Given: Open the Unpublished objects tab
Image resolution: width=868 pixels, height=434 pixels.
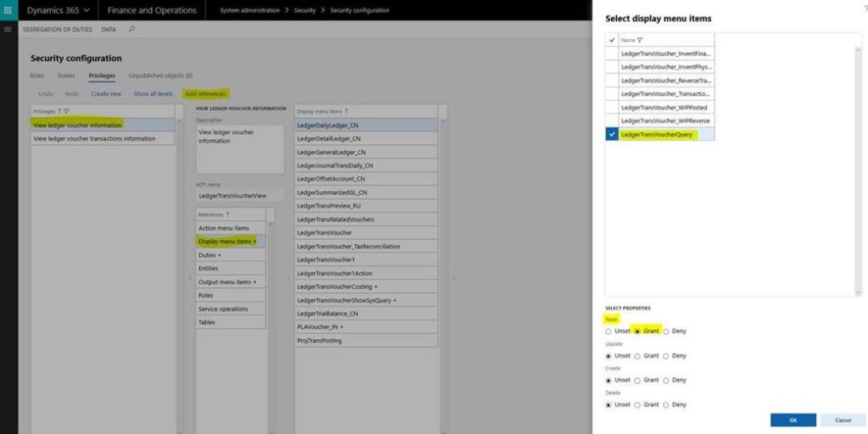Looking at the screenshot, I should pyautogui.click(x=160, y=75).
